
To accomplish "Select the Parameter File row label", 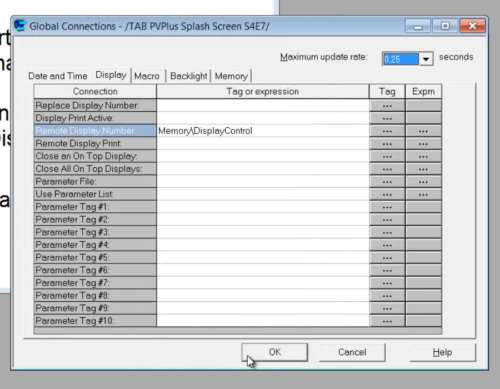I will pyautogui.click(x=95, y=182).
